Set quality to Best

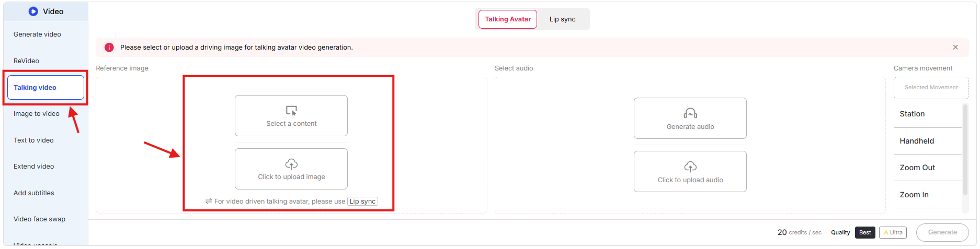[x=865, y=233]
